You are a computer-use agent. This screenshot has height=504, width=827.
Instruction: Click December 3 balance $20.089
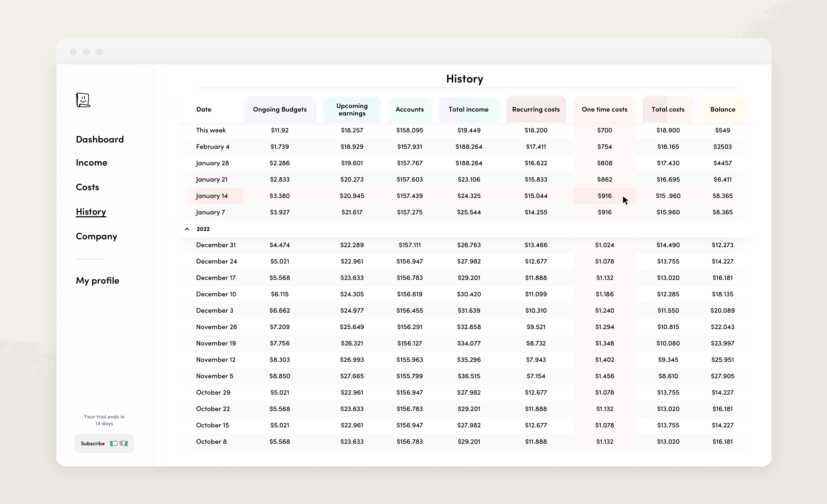click(723, 310)
